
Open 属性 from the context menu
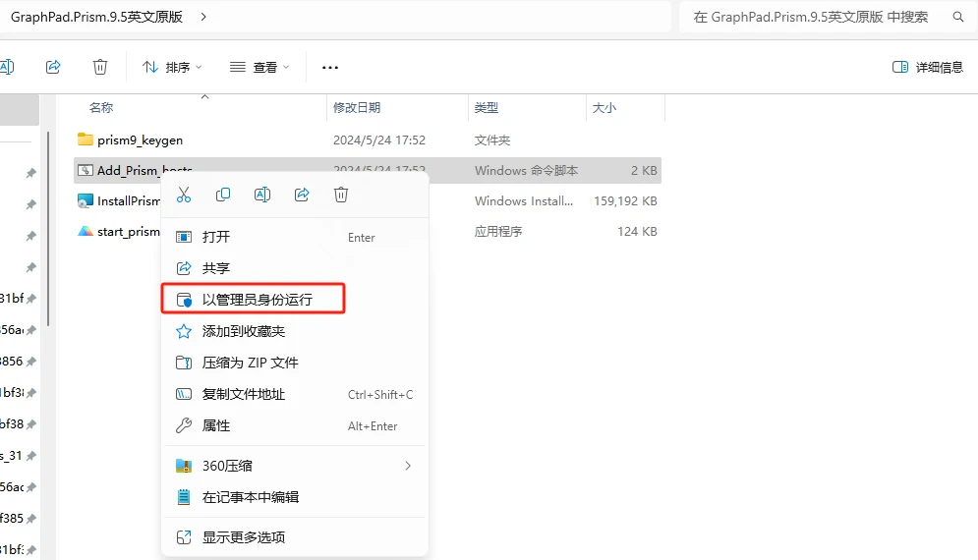(295, 425)
